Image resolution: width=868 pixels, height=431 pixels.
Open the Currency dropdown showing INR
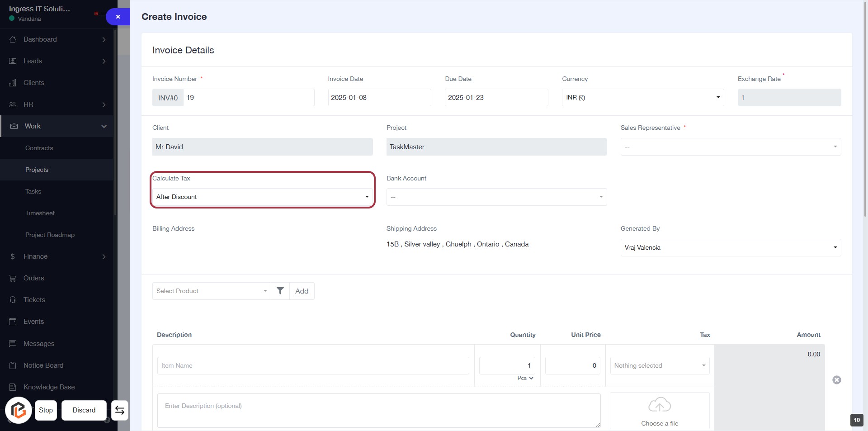coord(642,98)
